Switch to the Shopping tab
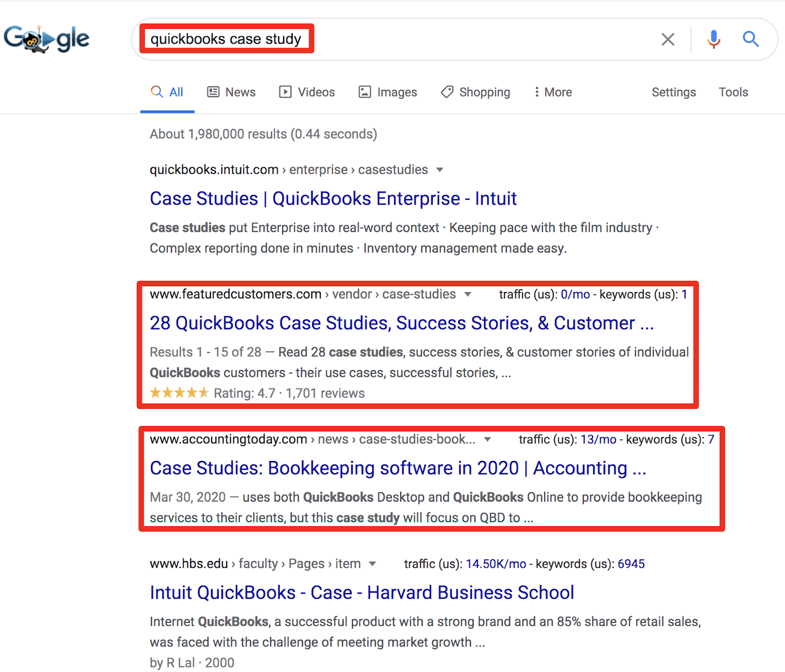 point(475,92)
